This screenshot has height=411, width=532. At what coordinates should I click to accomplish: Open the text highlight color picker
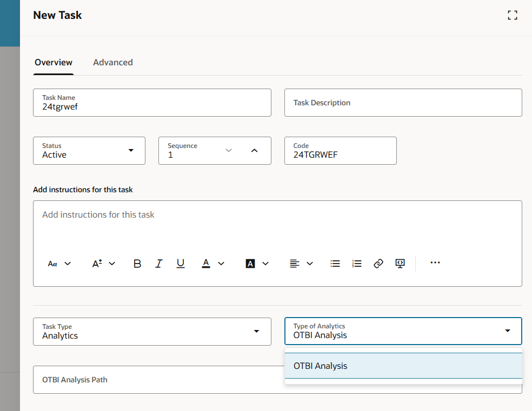click(x=250, y=264)
